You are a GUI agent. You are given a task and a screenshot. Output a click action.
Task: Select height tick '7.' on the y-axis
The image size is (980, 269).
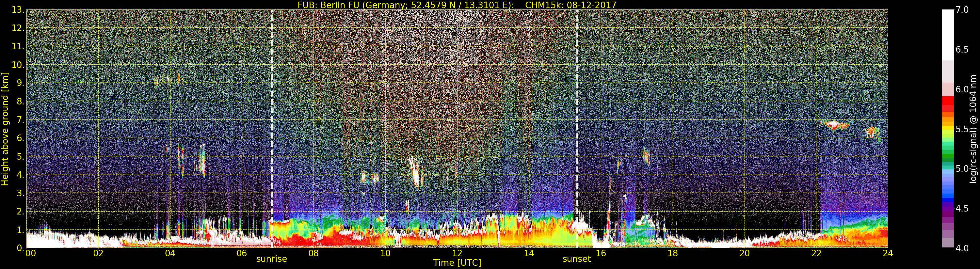21,120
